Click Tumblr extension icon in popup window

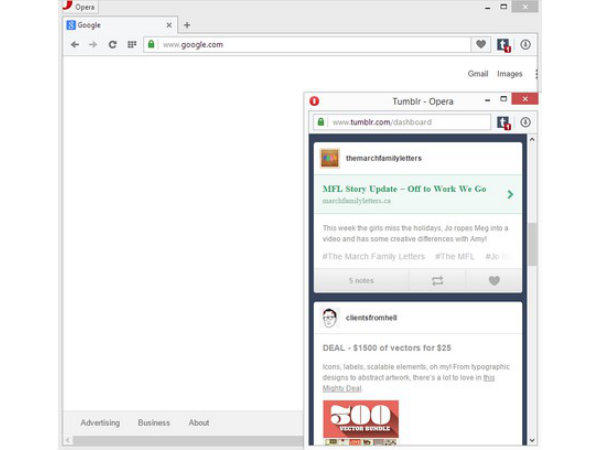pos(504,123)
